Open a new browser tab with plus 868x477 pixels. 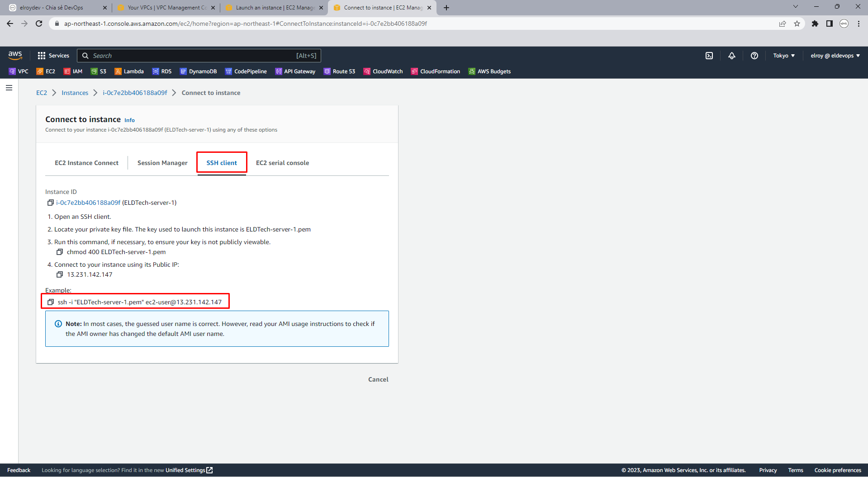click(446, 8)
